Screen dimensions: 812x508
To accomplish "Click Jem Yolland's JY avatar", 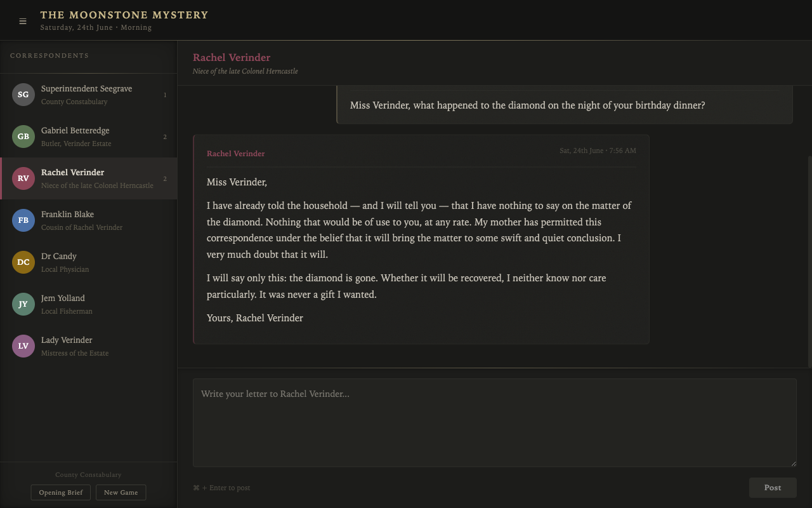I will [x=23, y=304].
